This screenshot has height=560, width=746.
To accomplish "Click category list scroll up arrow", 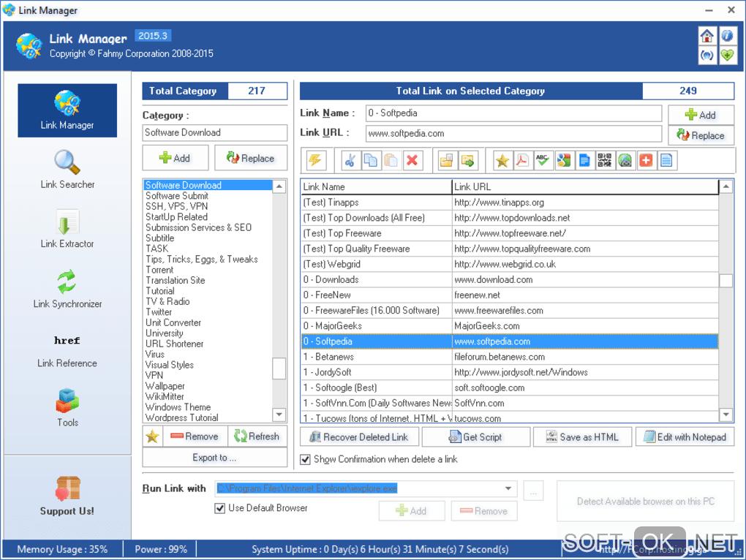I will [x=279, y=186].
